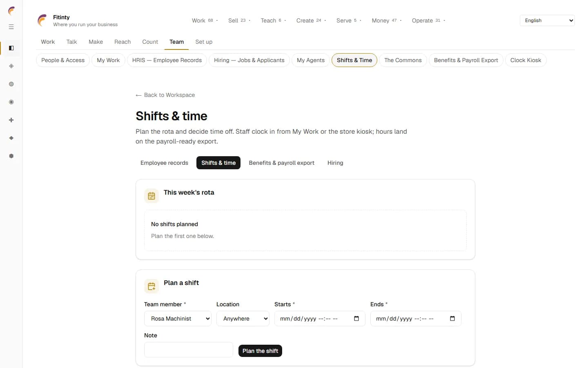Click the hexagon sidebar icon
Viewport: 588px width, 368px height.
click(11, 156)
